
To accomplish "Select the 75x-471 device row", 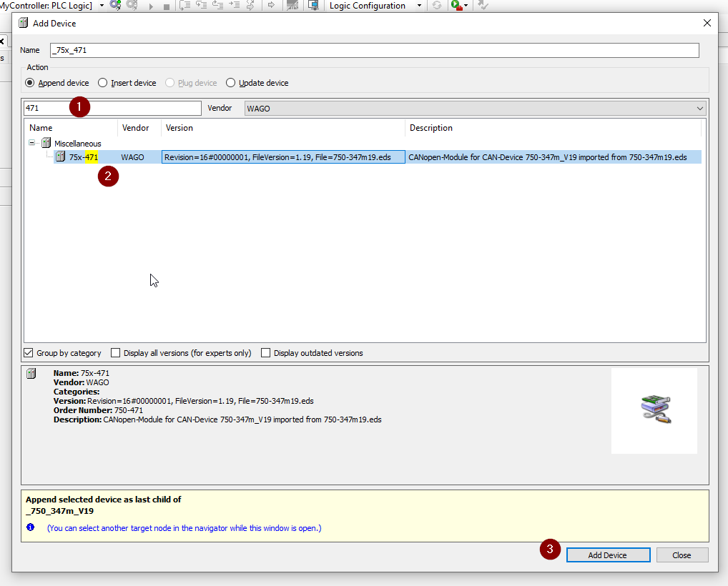I will (x=378, y=157).
